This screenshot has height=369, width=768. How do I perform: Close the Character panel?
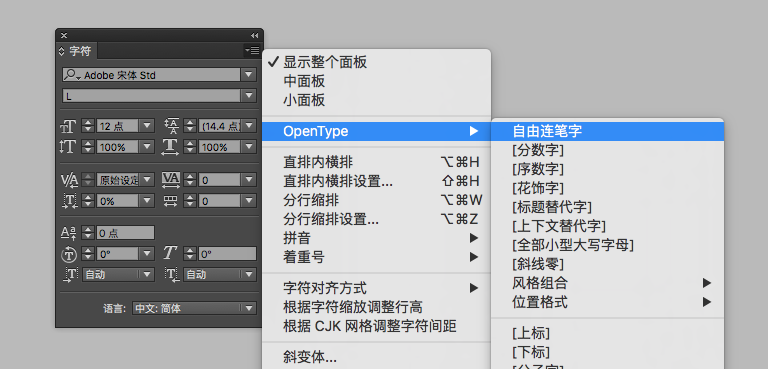click(x=64, y=35)
